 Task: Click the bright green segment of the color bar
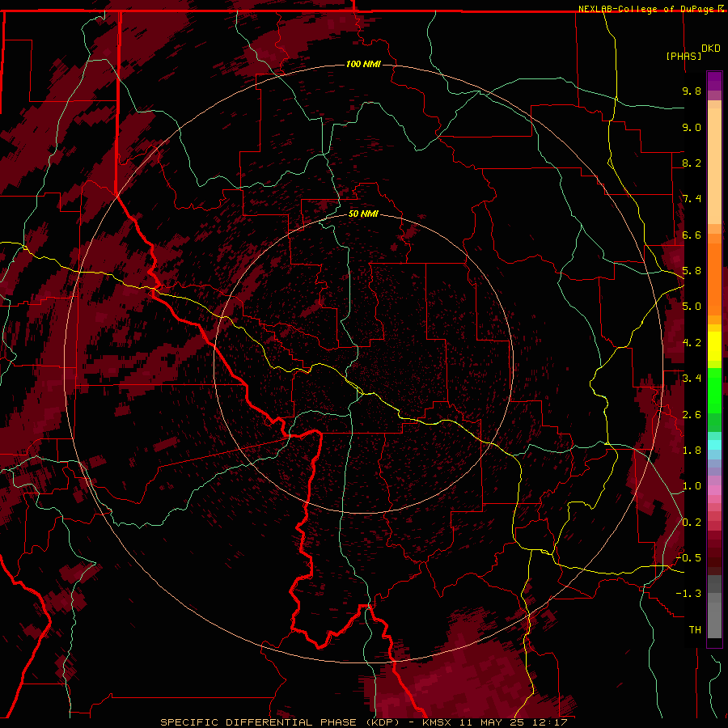click(x=714, y=390)
